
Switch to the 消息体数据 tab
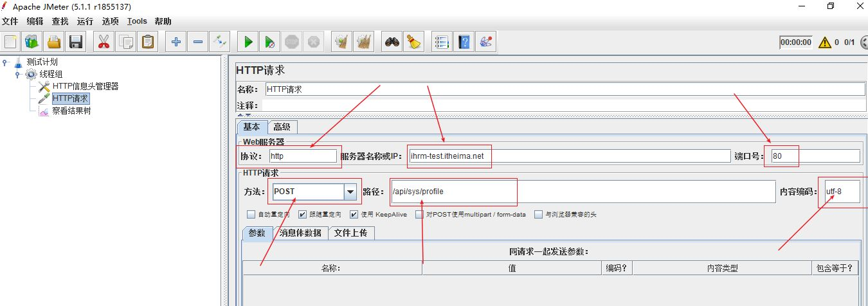pos(300,233)
